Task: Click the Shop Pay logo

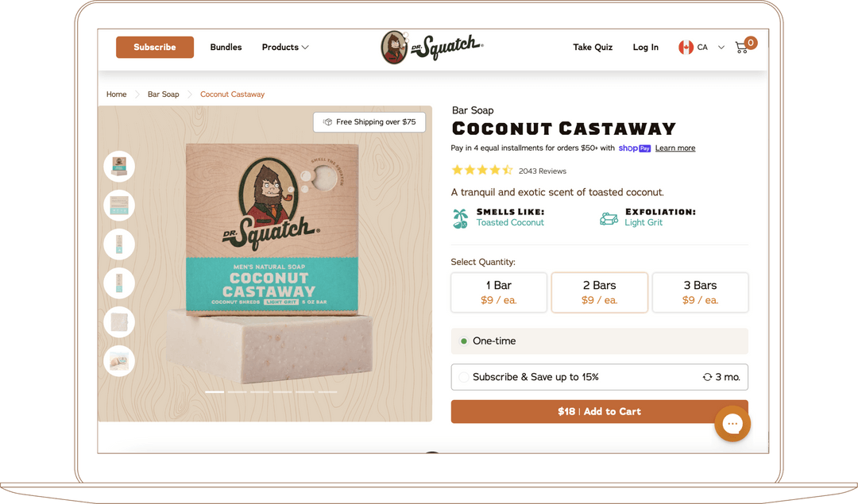Action: click(x=634, y=148)
